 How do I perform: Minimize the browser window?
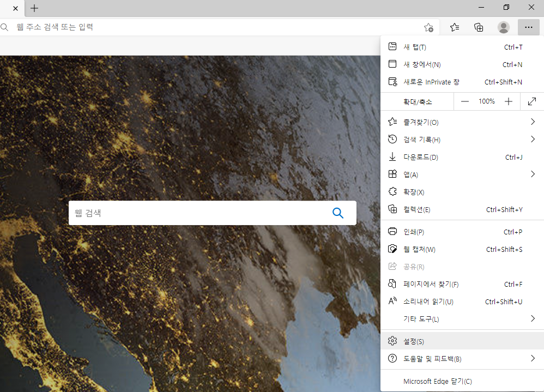(481, 7)
